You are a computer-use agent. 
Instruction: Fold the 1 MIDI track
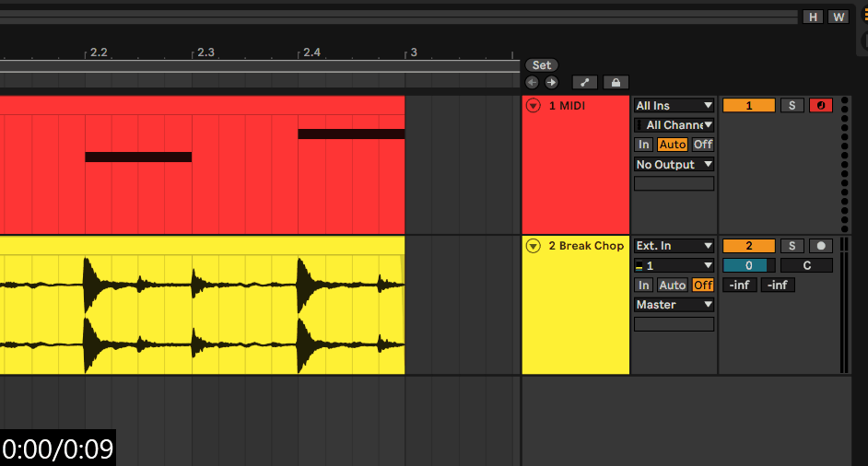(x=534, y=105)
